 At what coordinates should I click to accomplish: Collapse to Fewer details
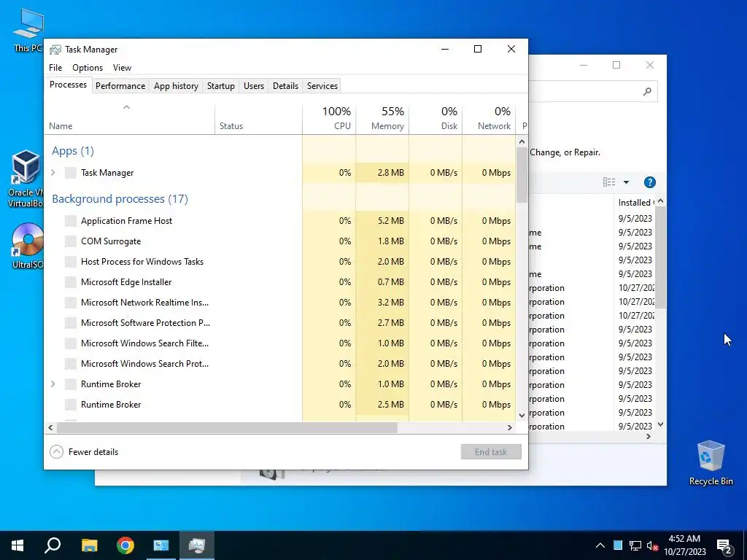(84, 452)
